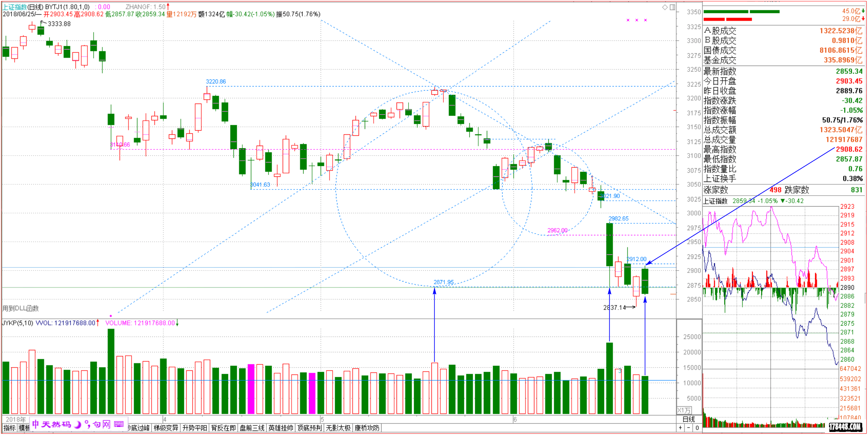868x435 pixels.
Task: Click the 2982.65 price level label
Action: (618, 219)
